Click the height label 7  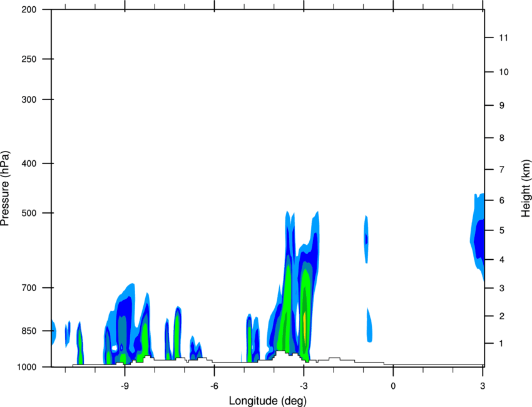(502, 170)
